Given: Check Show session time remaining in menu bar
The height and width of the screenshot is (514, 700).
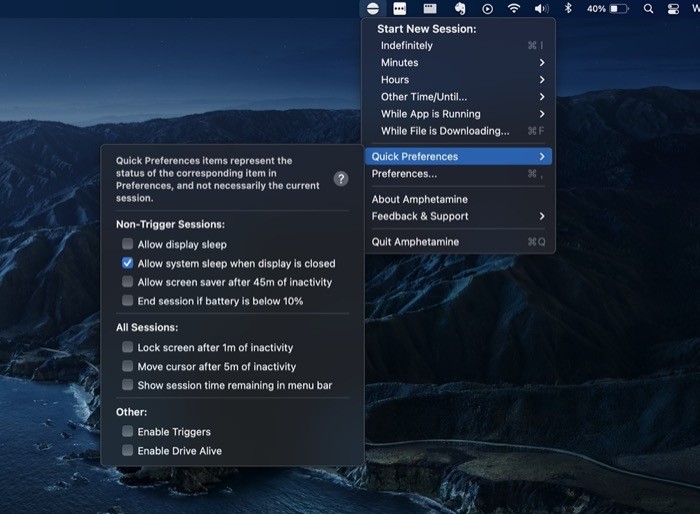Looking at the screenshot, I should pos(128,385).
